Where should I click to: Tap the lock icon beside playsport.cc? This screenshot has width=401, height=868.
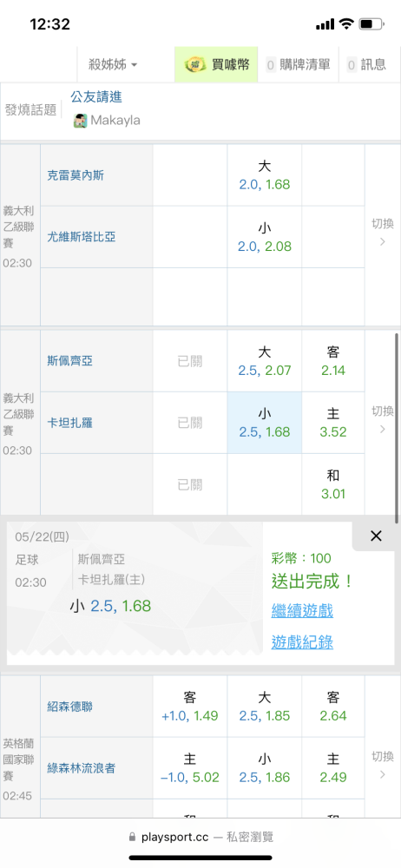pos(131,837)
